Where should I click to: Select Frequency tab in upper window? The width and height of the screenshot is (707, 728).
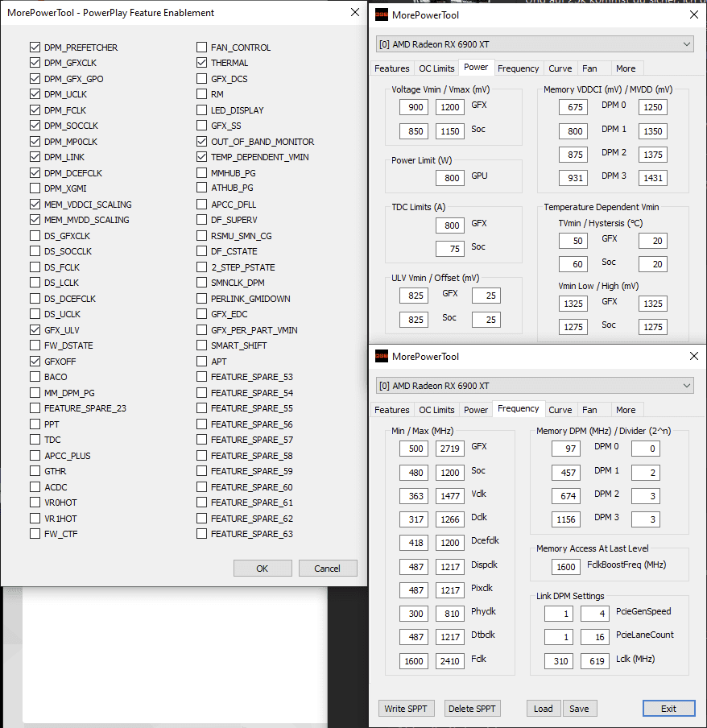(518, 68)
